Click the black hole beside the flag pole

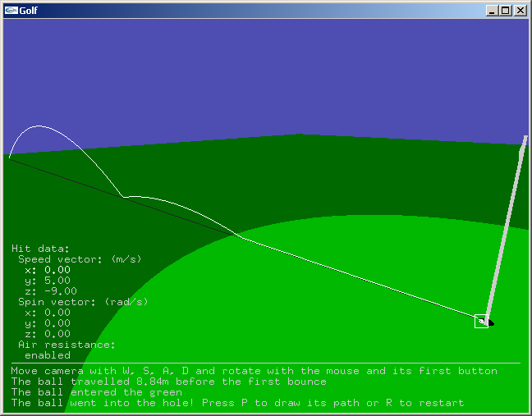pyautogui.click(x=491, y=322)
